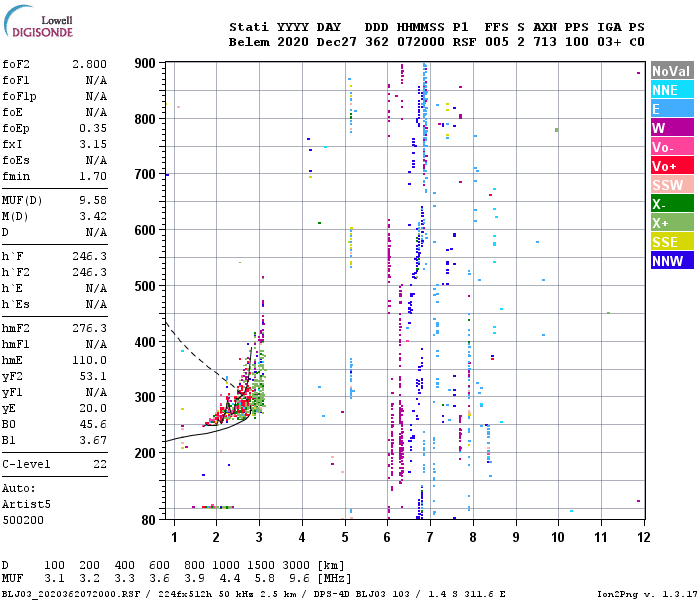Click the hmF2 value 276.3
Viewport: 700px width, 600px height.
click(89, 328)
